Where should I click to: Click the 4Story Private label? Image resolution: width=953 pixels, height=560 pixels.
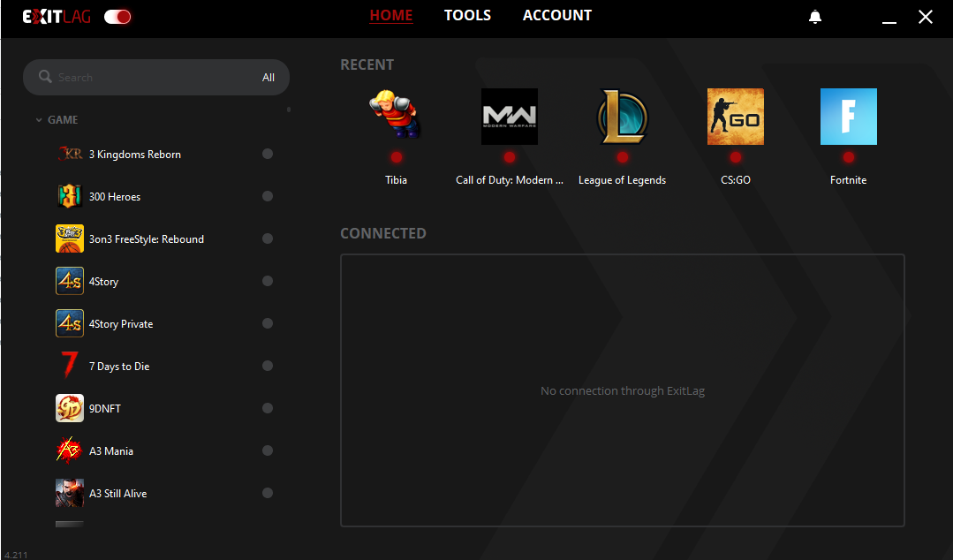[121, 324]
